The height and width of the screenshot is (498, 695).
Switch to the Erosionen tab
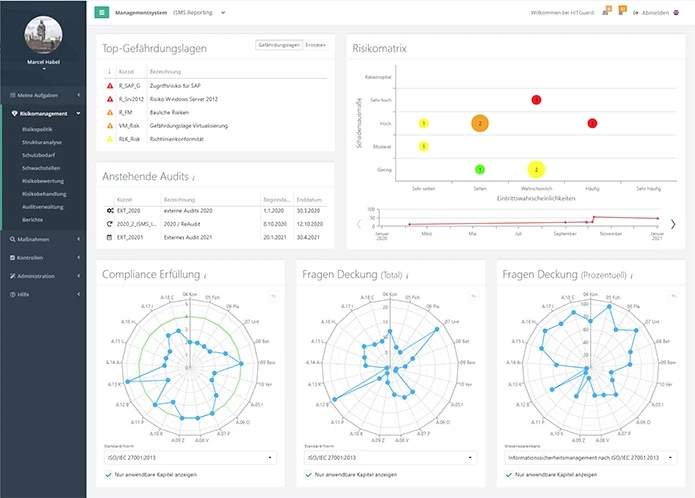(315, 45)
